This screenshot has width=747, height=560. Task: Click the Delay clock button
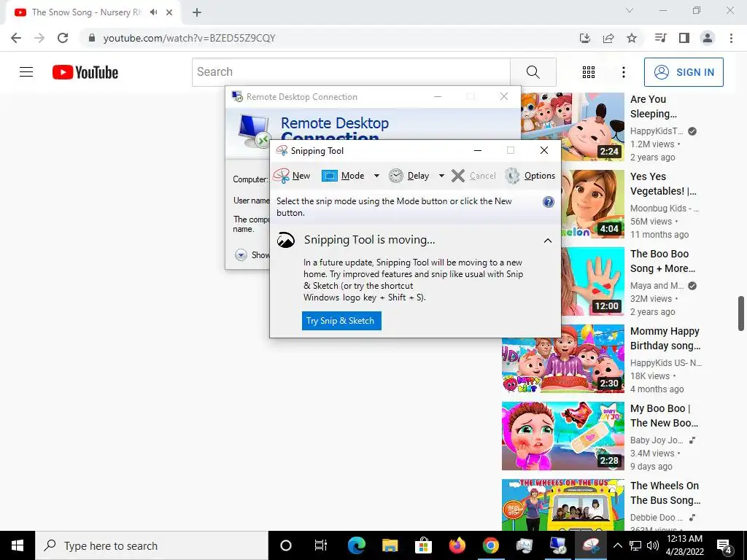coord(409,176)
